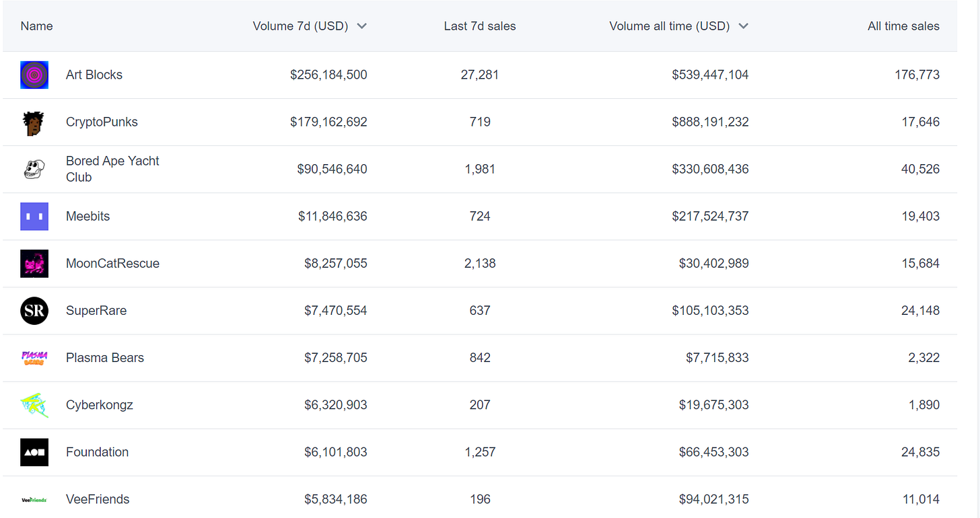Click the 1,257 last 7d sales cell
This screenshot has width=980, height=518.
(480, 451)
